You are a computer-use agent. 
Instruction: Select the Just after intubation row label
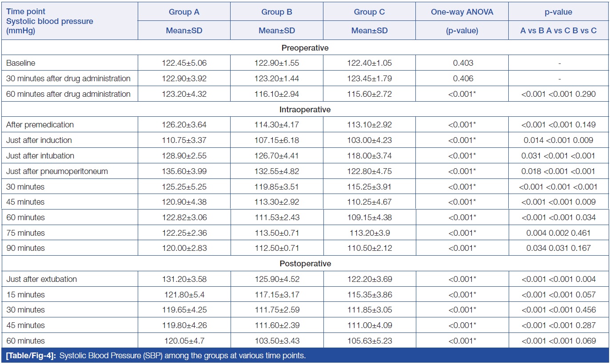(40, 156)
